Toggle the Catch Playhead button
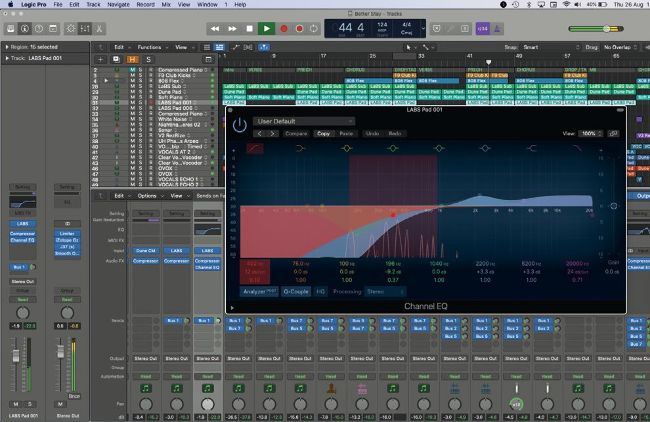 pos(264,47)
